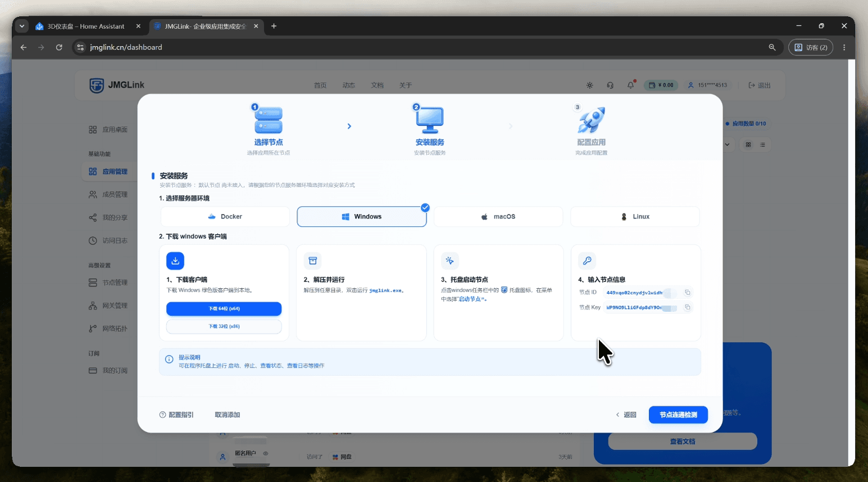This screenshot has width=868, height=482.
Task: Click the eye icon beside 匿名用户
Action: pyautogui.click(x=266, y=453)
